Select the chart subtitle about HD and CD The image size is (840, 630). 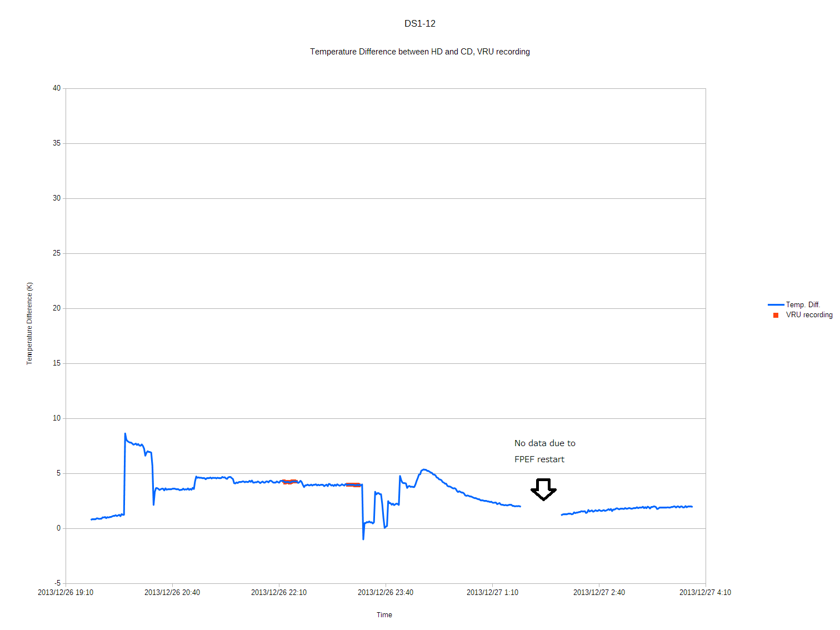point(420,52)
